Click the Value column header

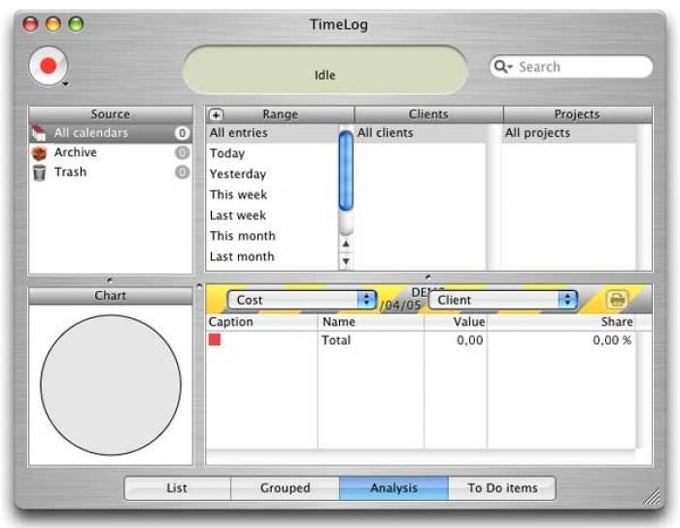tap(456, 322)
